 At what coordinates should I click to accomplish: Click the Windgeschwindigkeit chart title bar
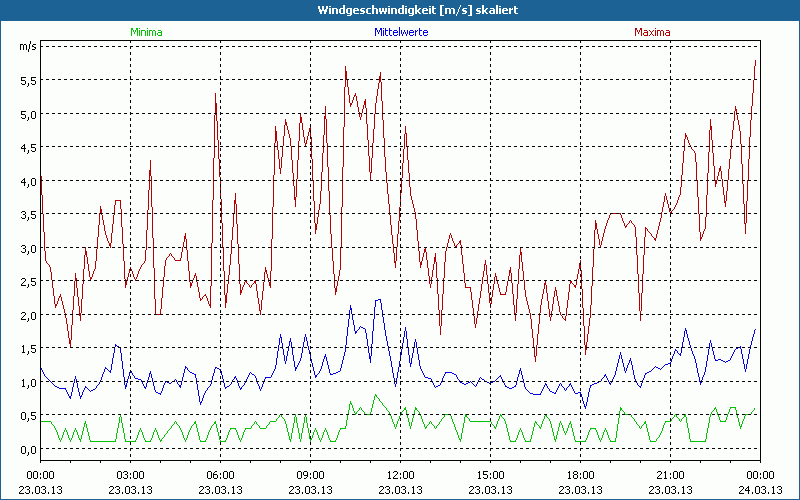400,10
